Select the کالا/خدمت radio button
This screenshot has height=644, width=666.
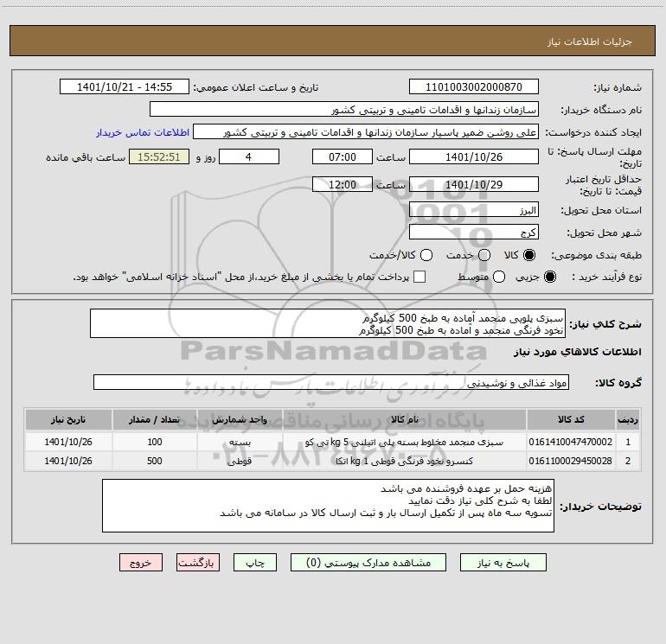coord(426,255)
